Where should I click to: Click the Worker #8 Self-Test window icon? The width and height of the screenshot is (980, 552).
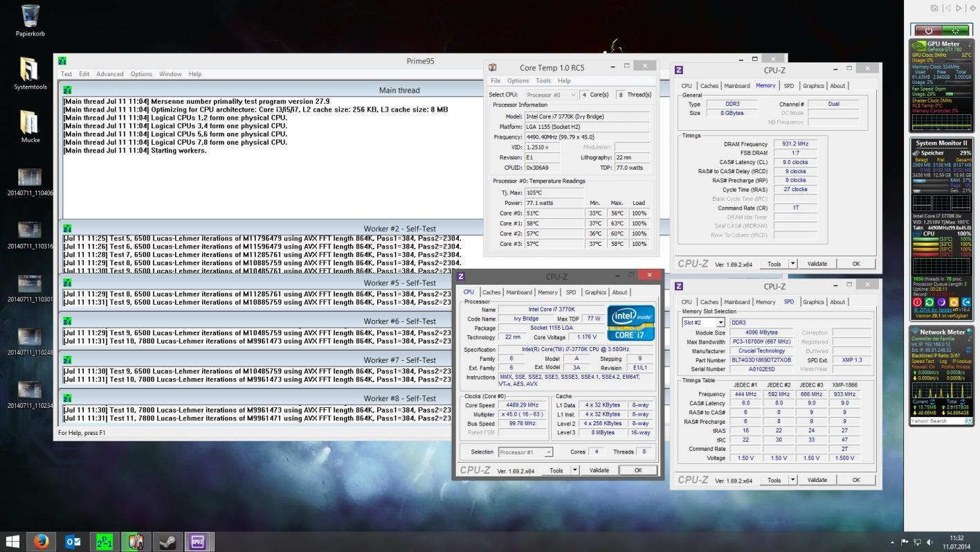(67, 398)
